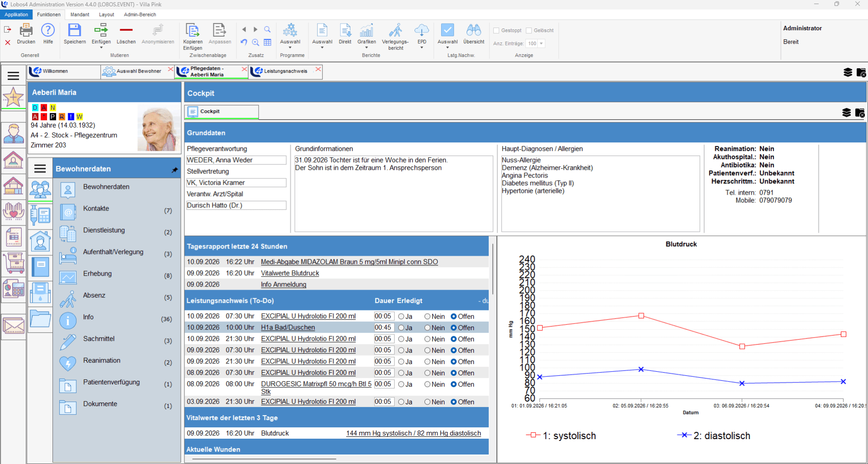Open Hilfe help icon
The height and width of the screenshot is (464, 868).
click(48, 30)
